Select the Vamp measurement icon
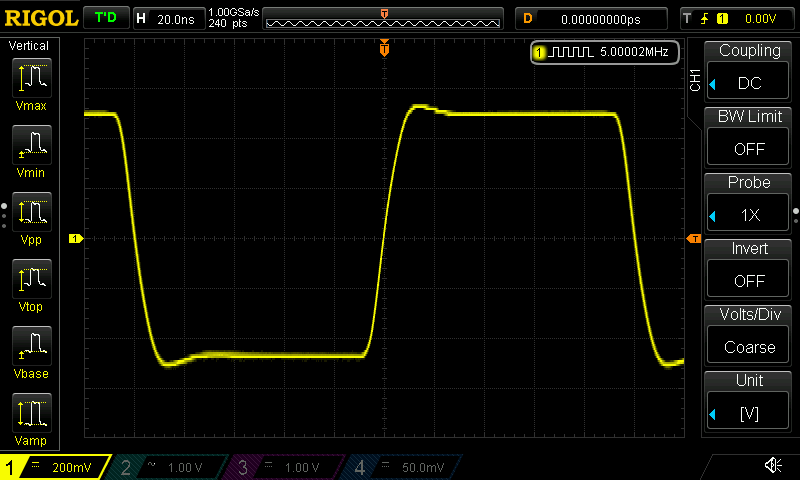Screen dimensions: 800x480 33,417
